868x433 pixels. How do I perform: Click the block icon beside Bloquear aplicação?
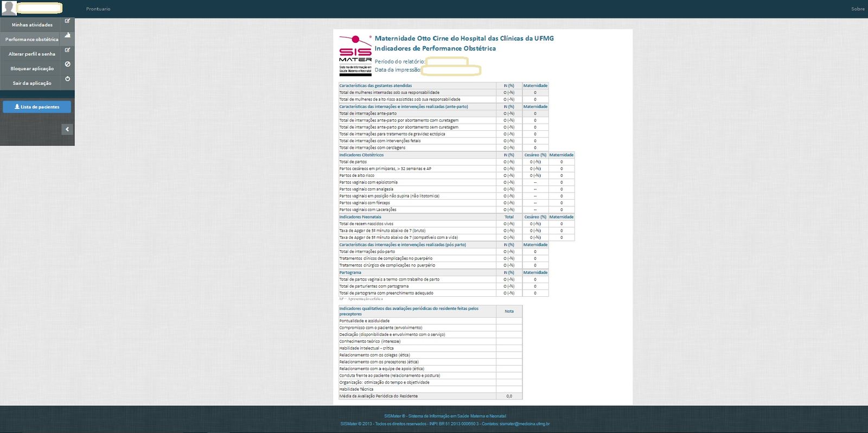[67, 64]
